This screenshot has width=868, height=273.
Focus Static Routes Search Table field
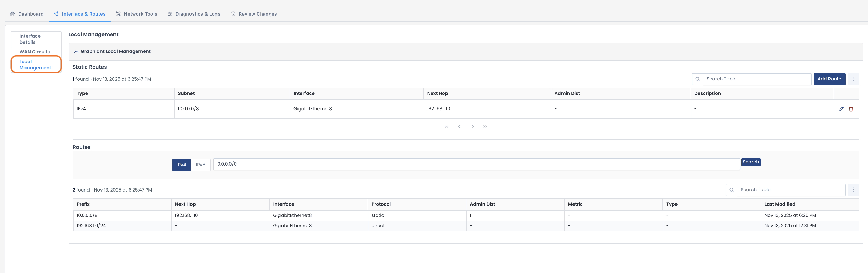pos(751,79)
